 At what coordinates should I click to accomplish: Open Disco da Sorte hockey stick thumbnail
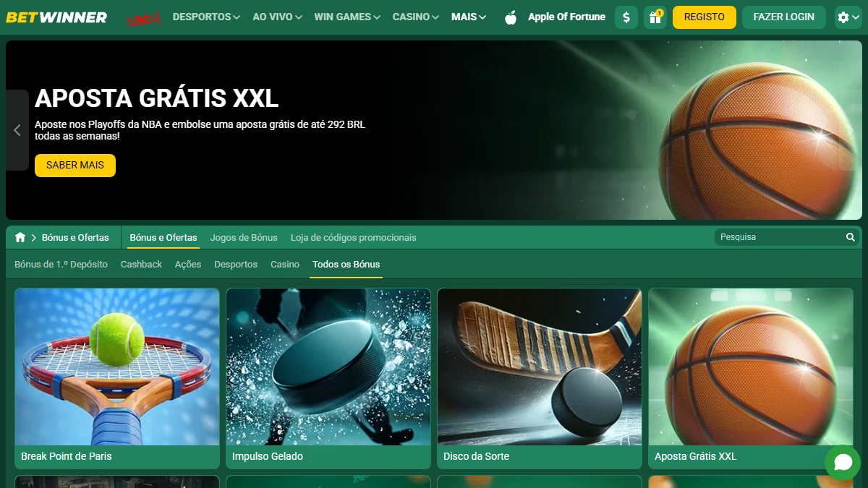tap(540, 367)
